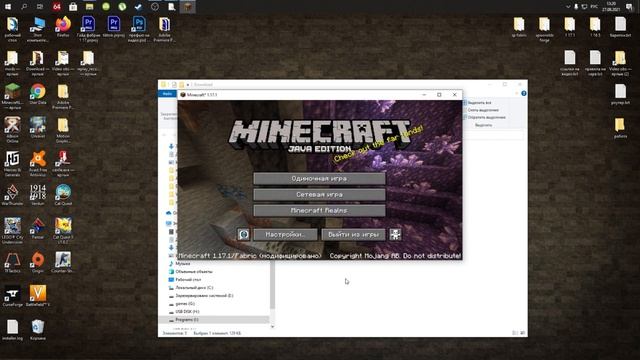
Task: Switch Explorer to details view icon
Action: coord(515,333)
